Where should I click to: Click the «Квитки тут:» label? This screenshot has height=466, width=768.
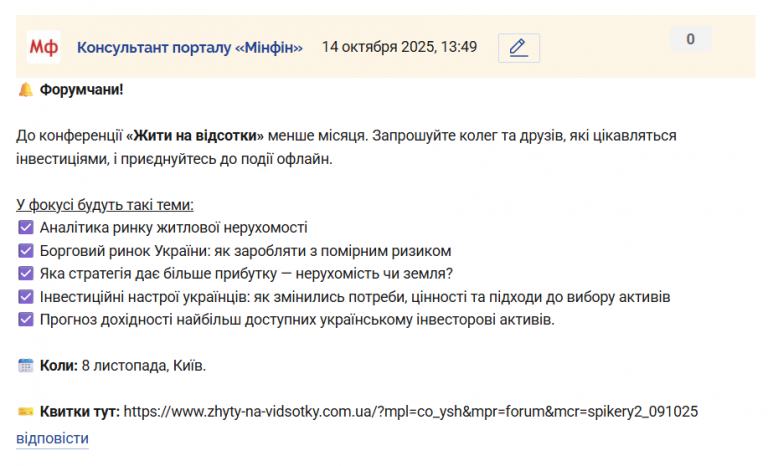[80, 411]
